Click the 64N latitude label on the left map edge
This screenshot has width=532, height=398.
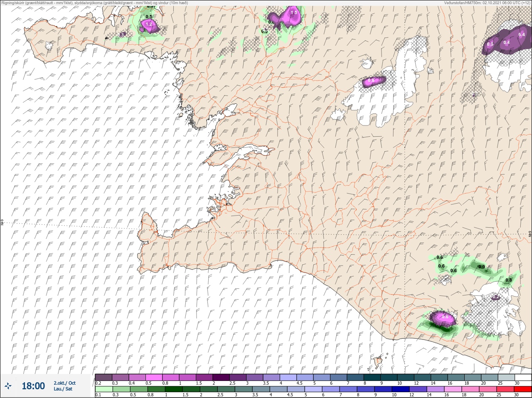(x=2, y=223)
